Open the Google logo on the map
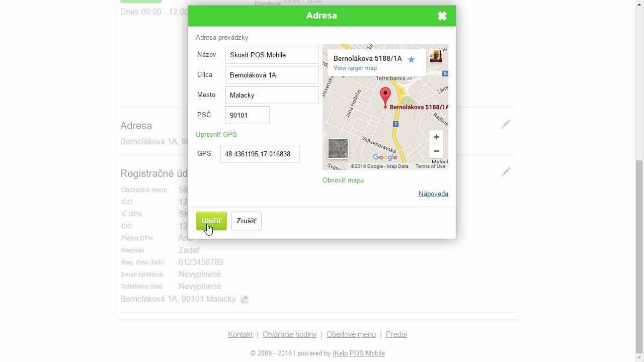 (x=385, y=157)
